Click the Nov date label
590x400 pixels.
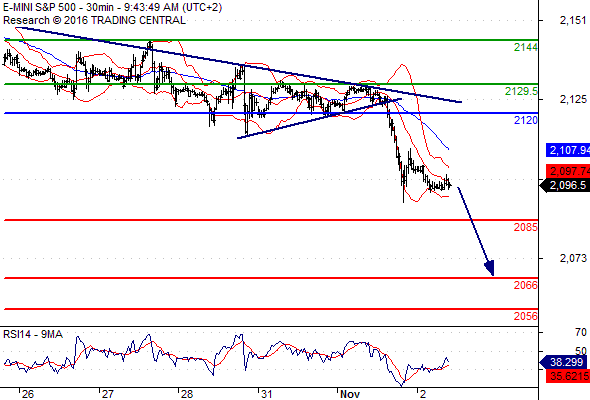[x=350, y=394]
